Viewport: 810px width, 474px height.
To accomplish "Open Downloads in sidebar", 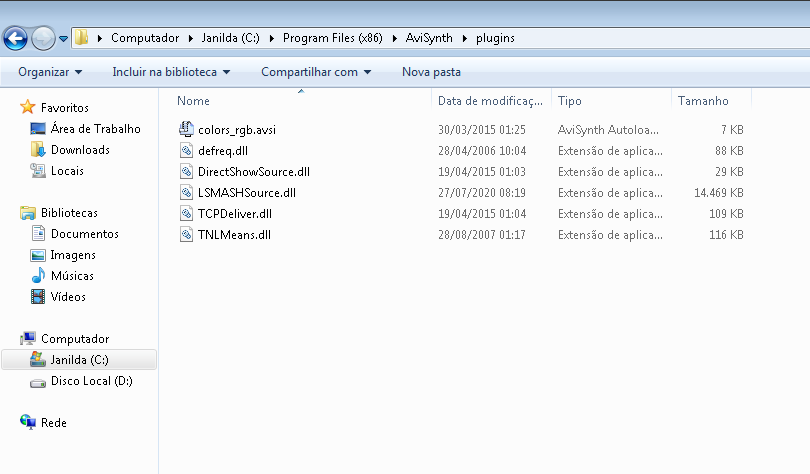I will coord(80,150).
